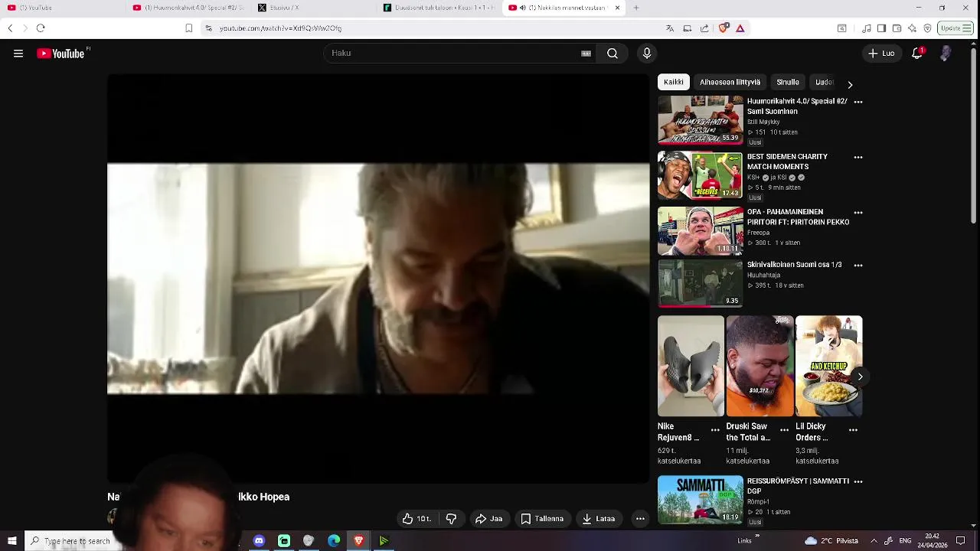The image size is (980, 551).
Task: Open options for Nike Rejuven8 Short
Action: coord(715,430)
